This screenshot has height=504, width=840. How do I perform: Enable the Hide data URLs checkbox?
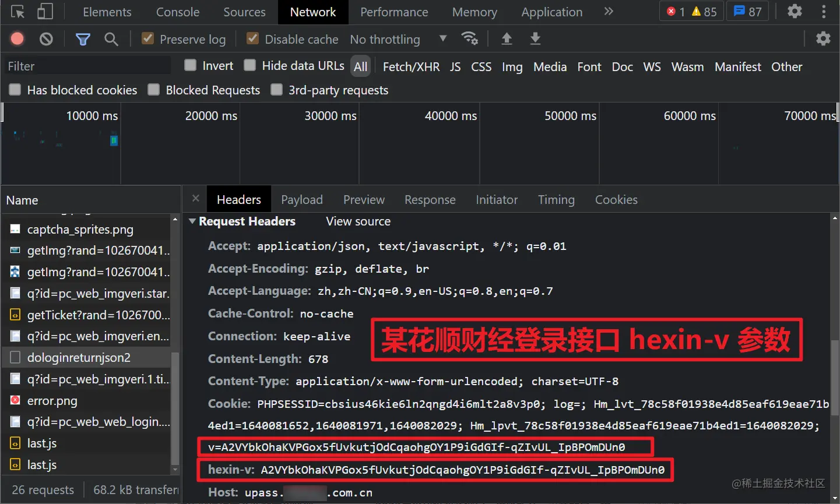(x=249, y=65)
